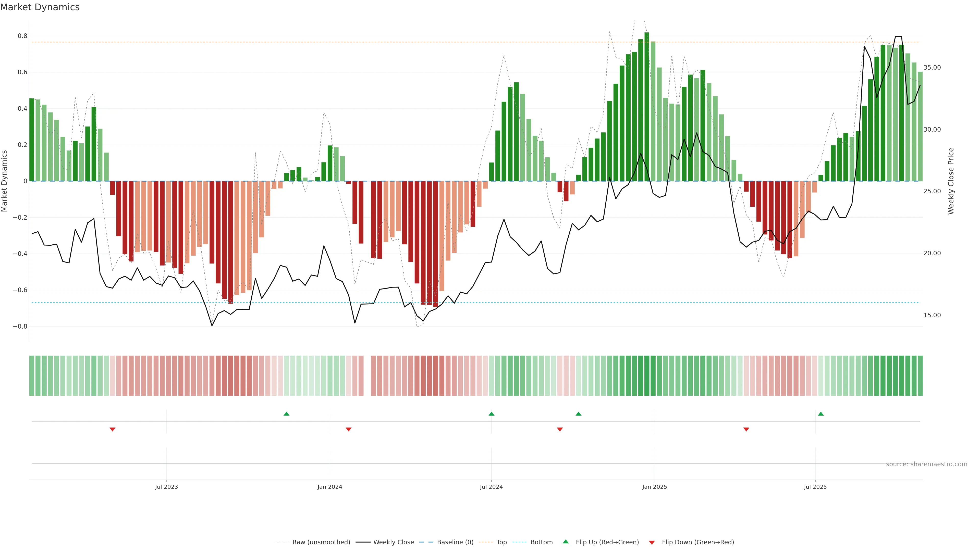Click the 35.00 price axis tick label
This screenshot has width=980, height=551.
click(x=932, y=68)
